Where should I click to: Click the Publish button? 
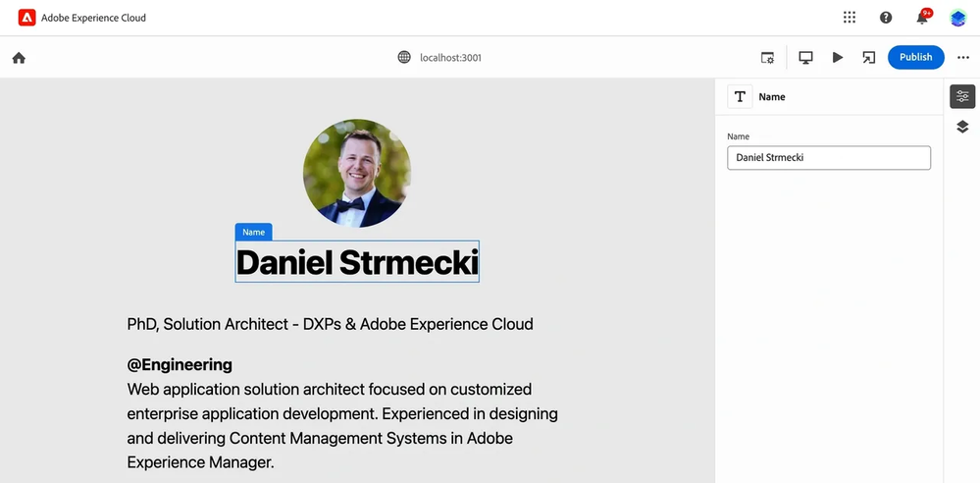click(x=915, y=57)
